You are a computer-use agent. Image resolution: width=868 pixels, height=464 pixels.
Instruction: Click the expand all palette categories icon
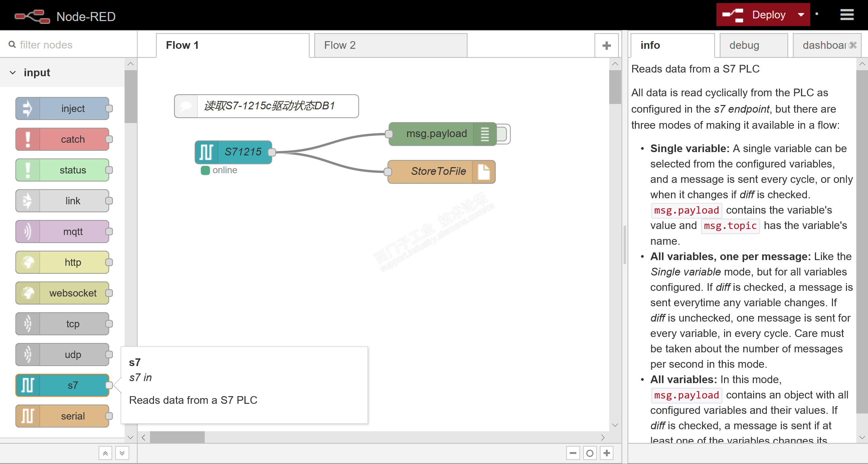122,453
